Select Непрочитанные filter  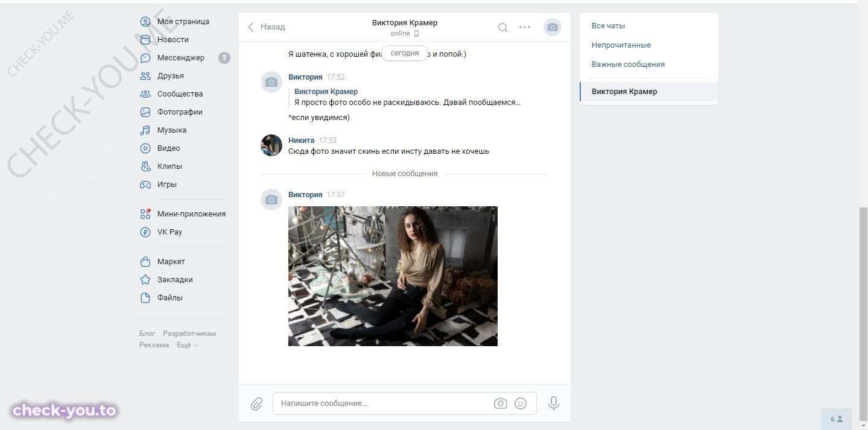tap(621, 45)
